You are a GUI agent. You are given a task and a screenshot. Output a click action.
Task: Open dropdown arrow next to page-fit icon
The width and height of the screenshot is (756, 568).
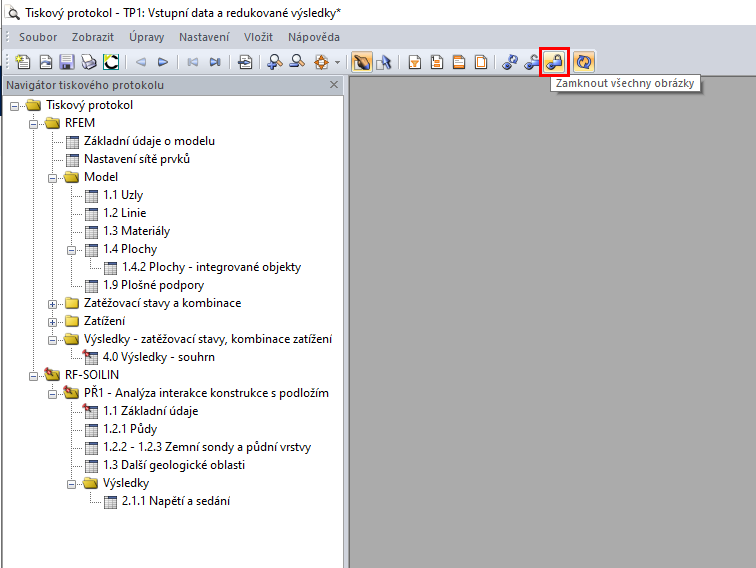coord(338,62)
